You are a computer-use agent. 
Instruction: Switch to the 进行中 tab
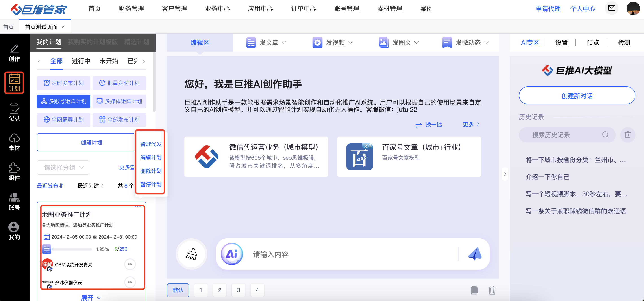pyautogui.click(x=81, y=61)
